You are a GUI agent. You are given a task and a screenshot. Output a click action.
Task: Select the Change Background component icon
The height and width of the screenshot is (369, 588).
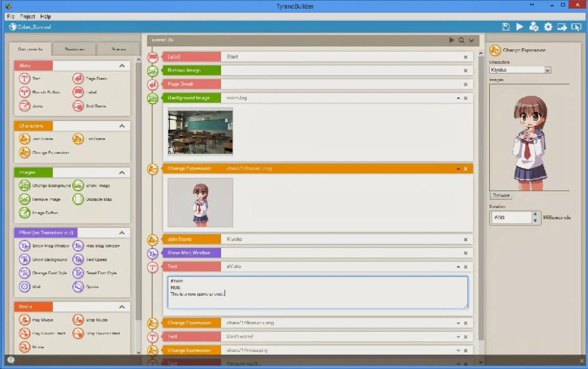(24, 186)
